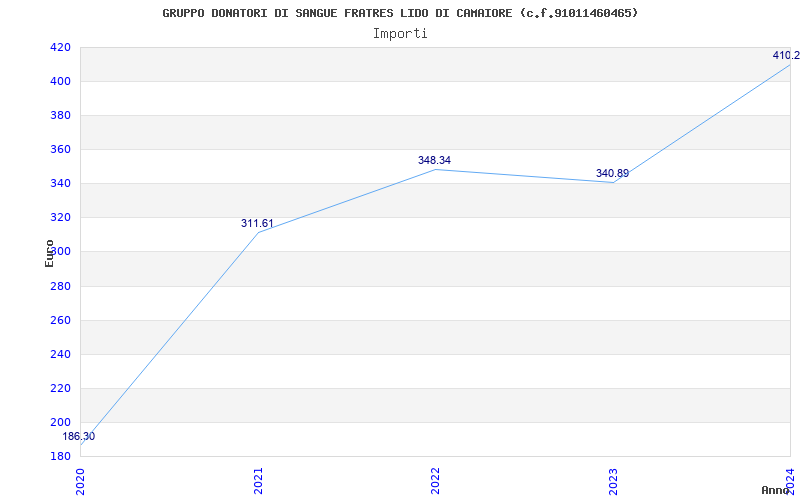Click the 380 y-axis value
The image size is (800, 500).
60,116
